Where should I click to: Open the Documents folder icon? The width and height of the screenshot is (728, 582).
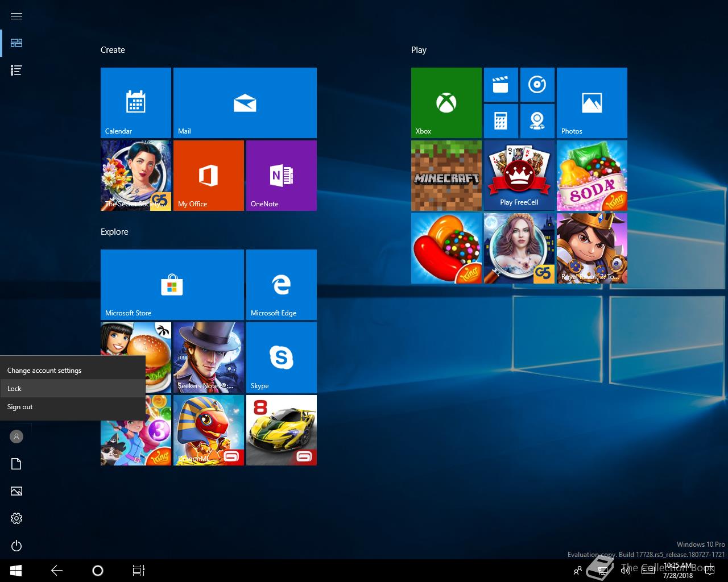16,464
